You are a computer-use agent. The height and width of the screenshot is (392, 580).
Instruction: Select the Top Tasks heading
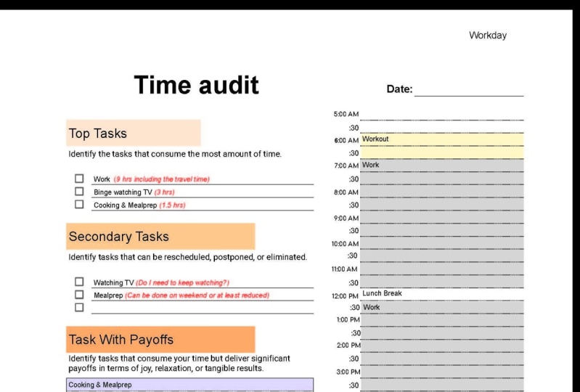pos(98,133)
